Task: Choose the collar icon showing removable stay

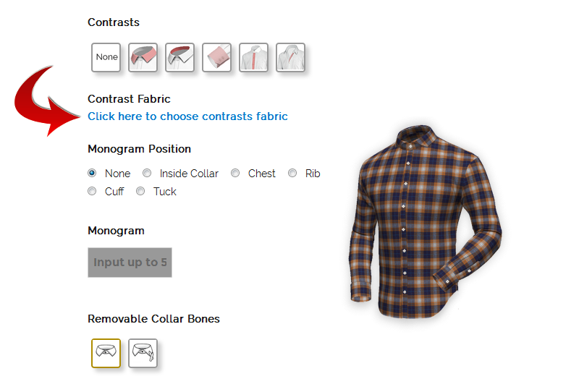Action: pos(143,353)
